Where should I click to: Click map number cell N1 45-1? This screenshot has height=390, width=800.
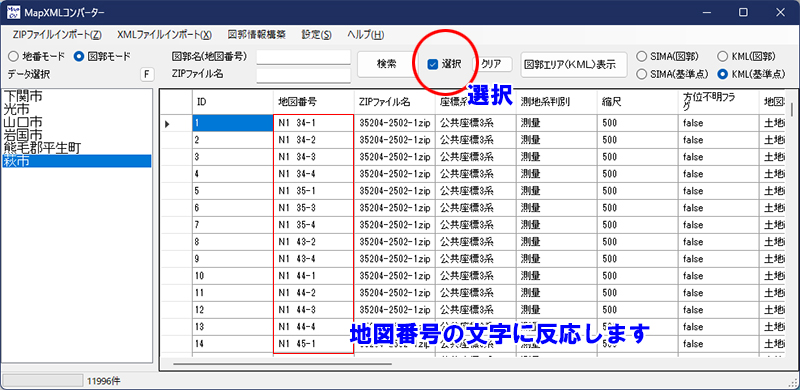click(x=313, y=344)
